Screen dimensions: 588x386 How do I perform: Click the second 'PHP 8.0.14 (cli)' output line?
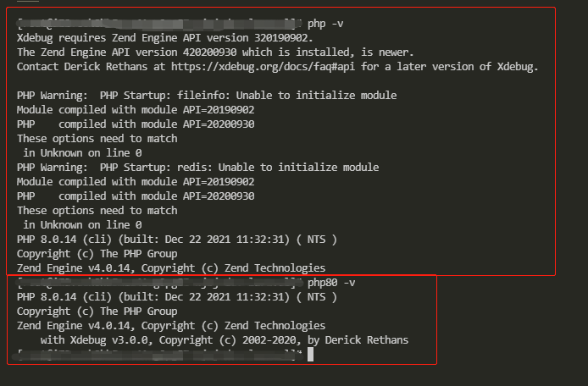pyautogui.click(x=176, y=297)
